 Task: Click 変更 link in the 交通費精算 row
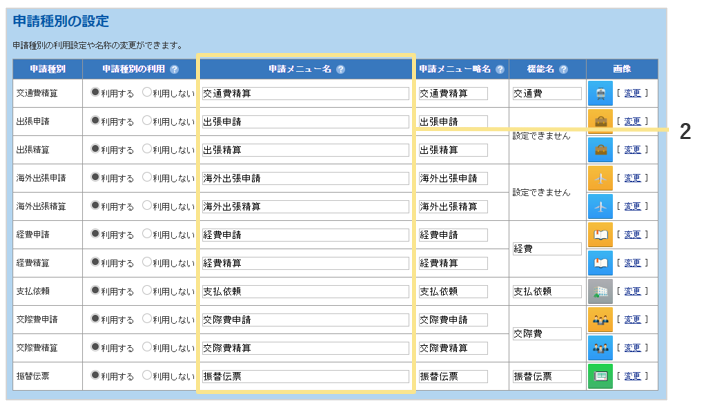tap(632, 93)
